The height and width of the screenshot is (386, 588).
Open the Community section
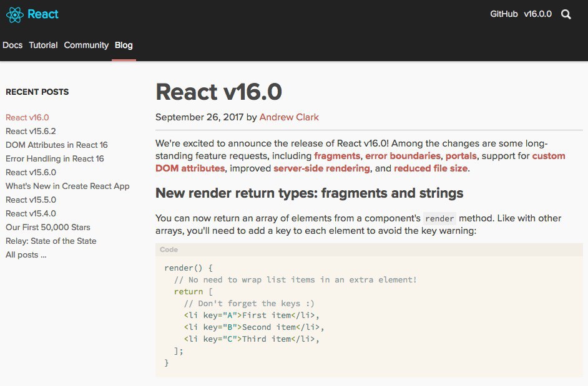tap(86, 45)
